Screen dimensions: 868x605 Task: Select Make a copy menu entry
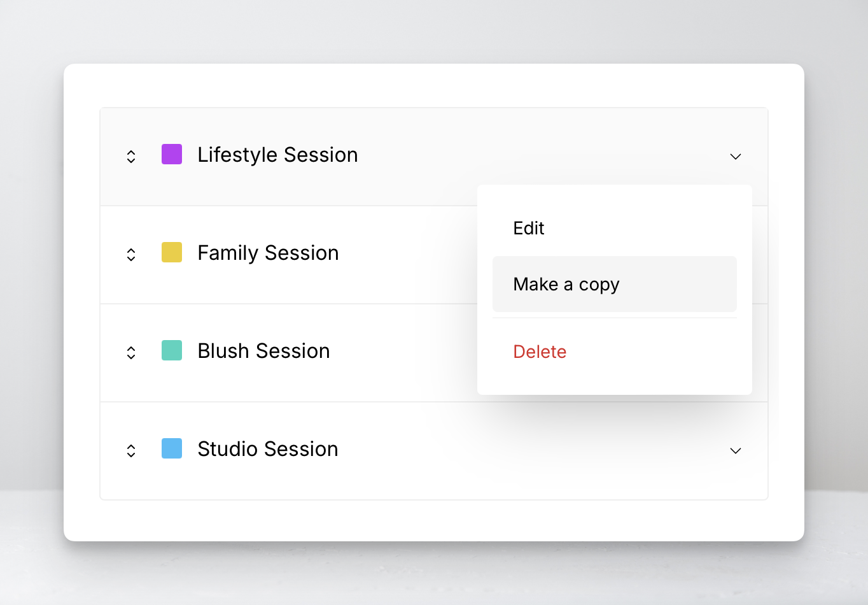pyautogui.click(x=615, y=284)
